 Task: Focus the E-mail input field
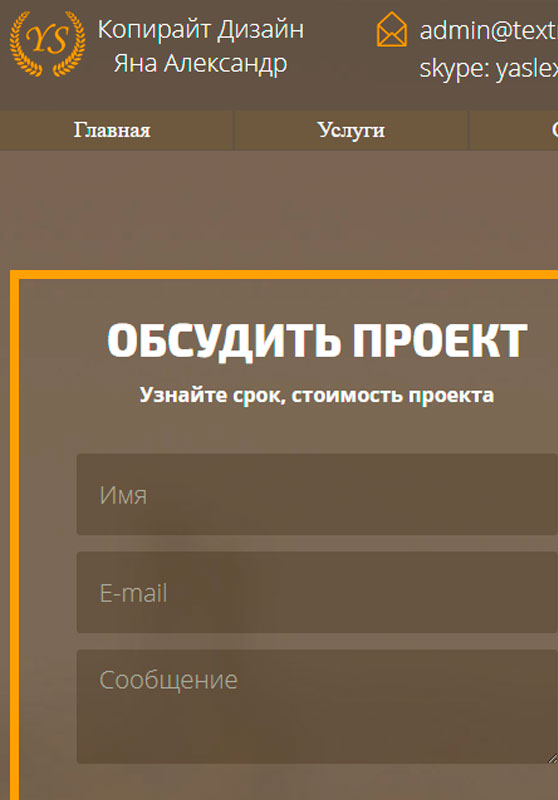coord(317,592)
